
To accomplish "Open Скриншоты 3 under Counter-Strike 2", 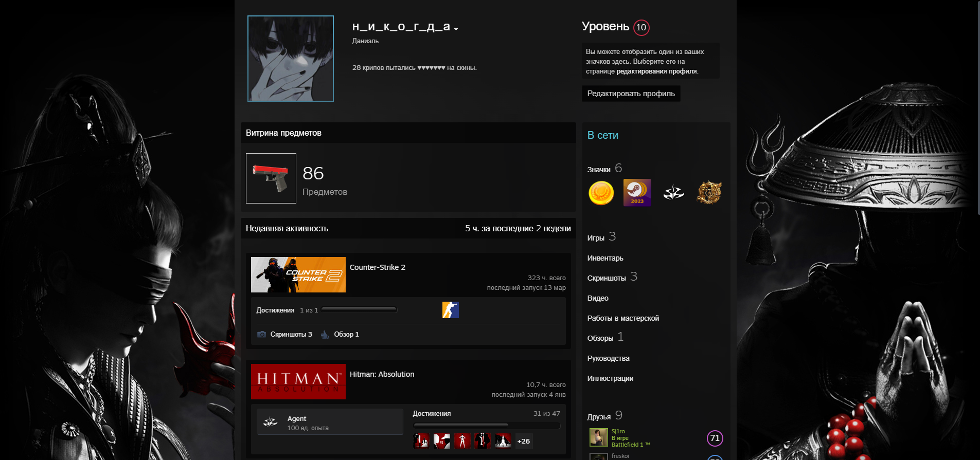I will point(291,335).
